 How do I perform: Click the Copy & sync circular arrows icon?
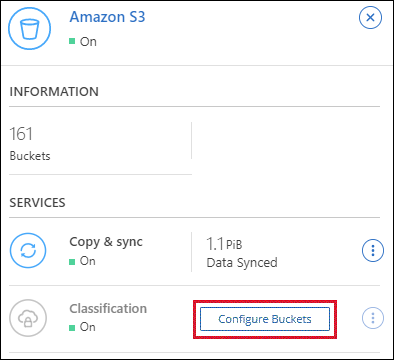pos(28,250)
